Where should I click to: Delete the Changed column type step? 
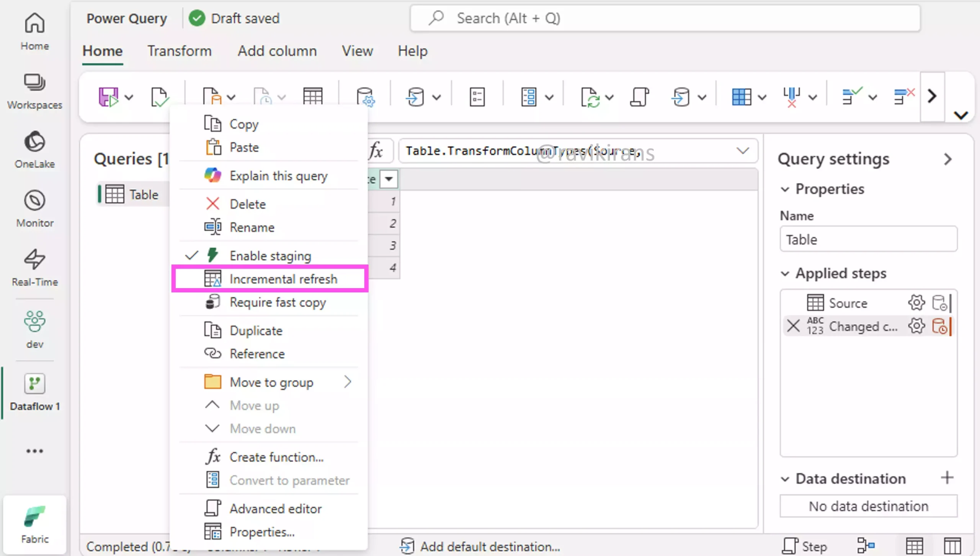793,326
